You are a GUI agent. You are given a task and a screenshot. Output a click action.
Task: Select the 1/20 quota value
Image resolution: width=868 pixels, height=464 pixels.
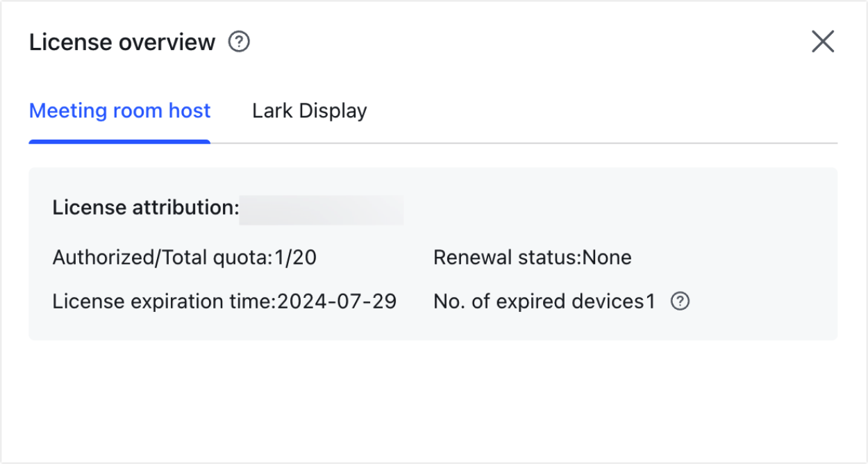[x=297, y=258]
